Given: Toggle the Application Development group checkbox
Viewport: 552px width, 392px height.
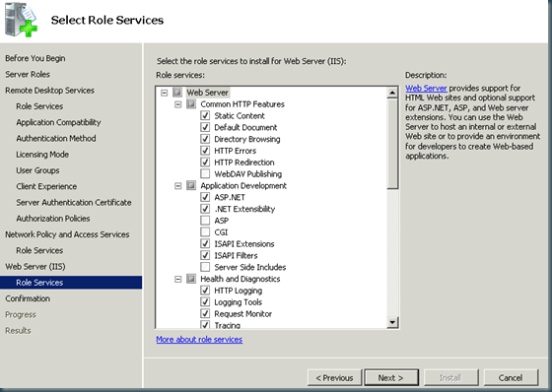Looking at the screenshot, I should pos(191,185).
